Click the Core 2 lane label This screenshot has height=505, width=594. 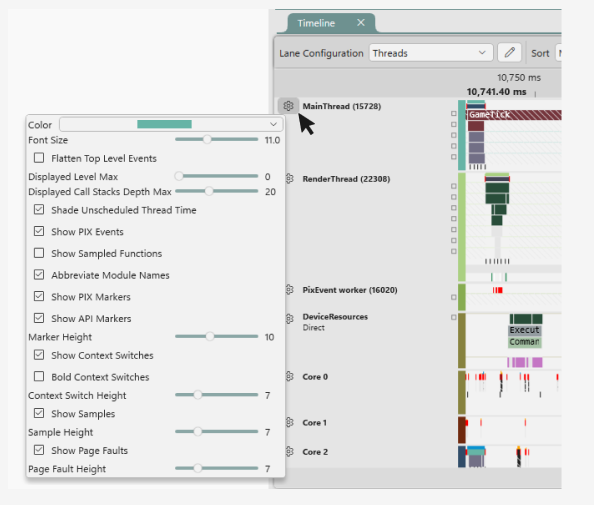click(x=315, y=452)
